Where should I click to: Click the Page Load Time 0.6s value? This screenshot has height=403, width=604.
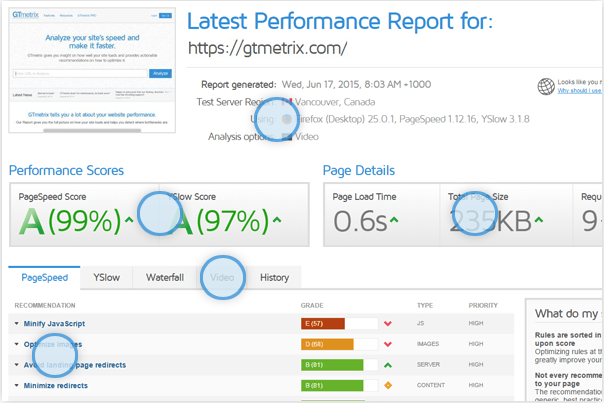(x=360, y=221)
